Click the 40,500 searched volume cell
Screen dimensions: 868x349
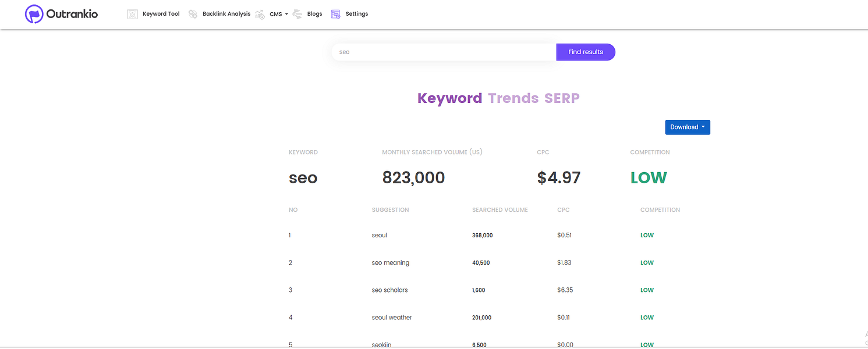(481, 263)
